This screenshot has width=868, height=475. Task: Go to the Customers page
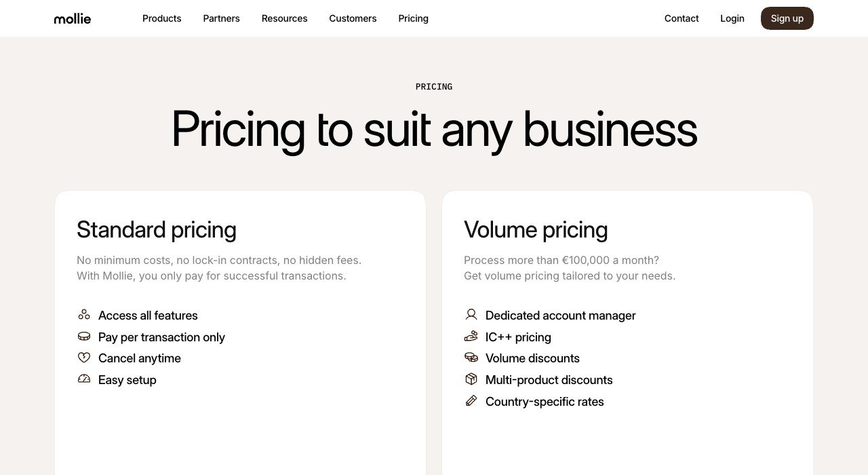[353, 18]
